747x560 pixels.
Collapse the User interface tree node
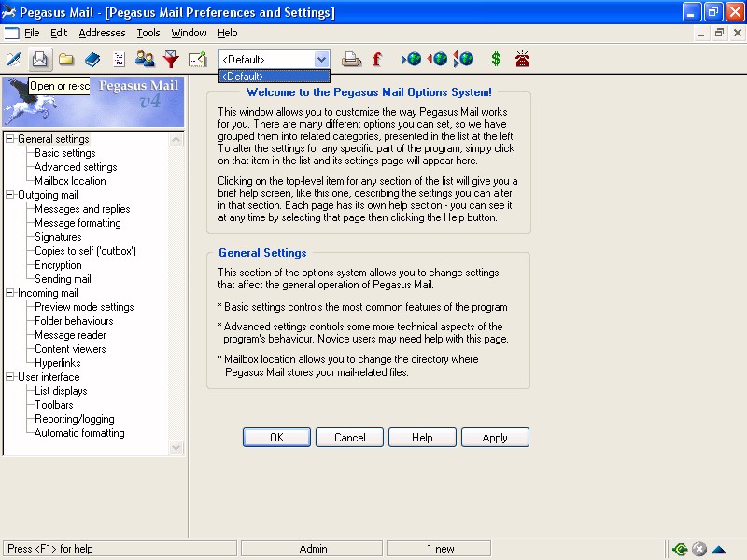(x=9, y=377)
